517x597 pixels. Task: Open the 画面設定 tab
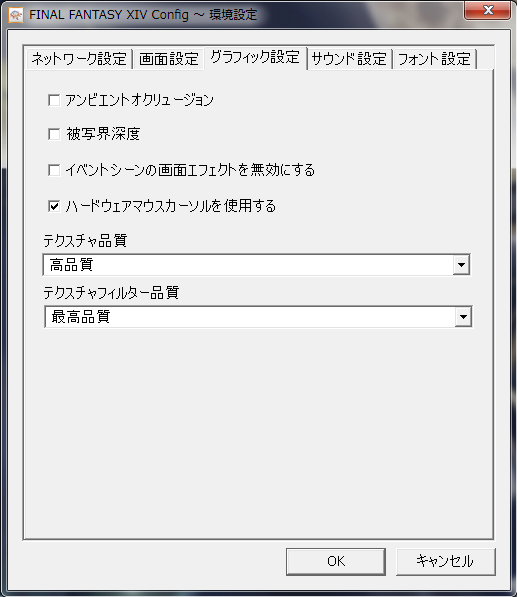[169, 59]
